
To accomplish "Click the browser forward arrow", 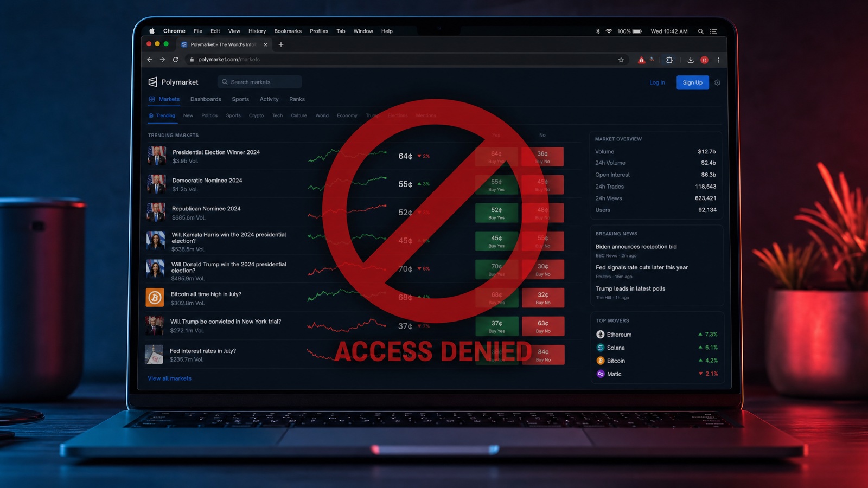I will click(x=162, y=60).
